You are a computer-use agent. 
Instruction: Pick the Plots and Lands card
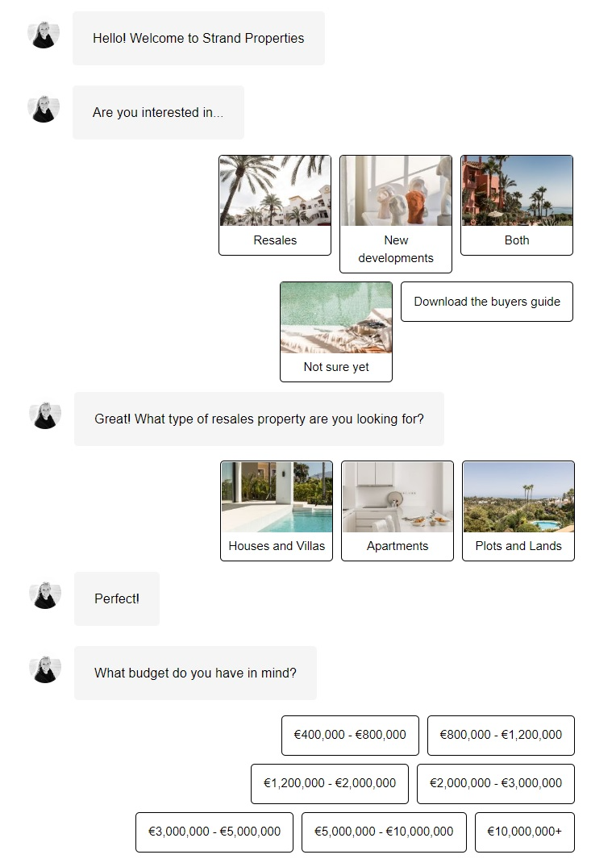(518, 511)
